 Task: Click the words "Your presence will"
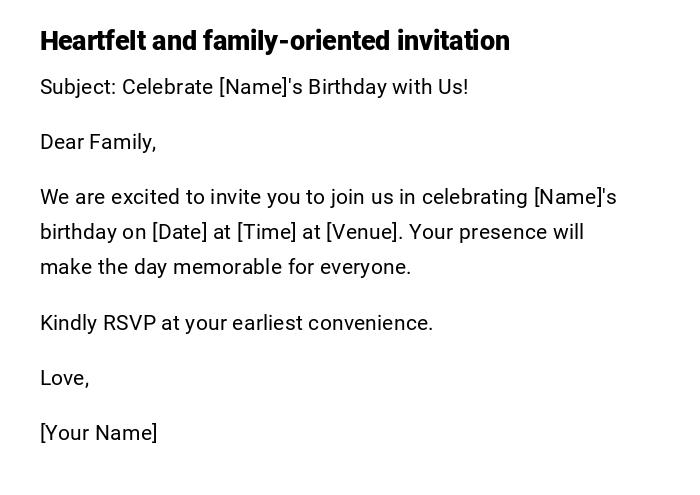click(x=497, y=232)
